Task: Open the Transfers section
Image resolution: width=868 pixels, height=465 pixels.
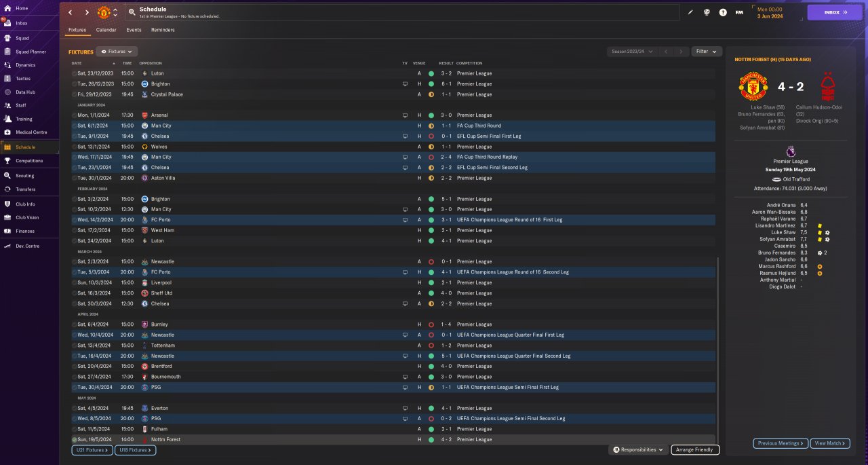Action: [x=29, y=189]
